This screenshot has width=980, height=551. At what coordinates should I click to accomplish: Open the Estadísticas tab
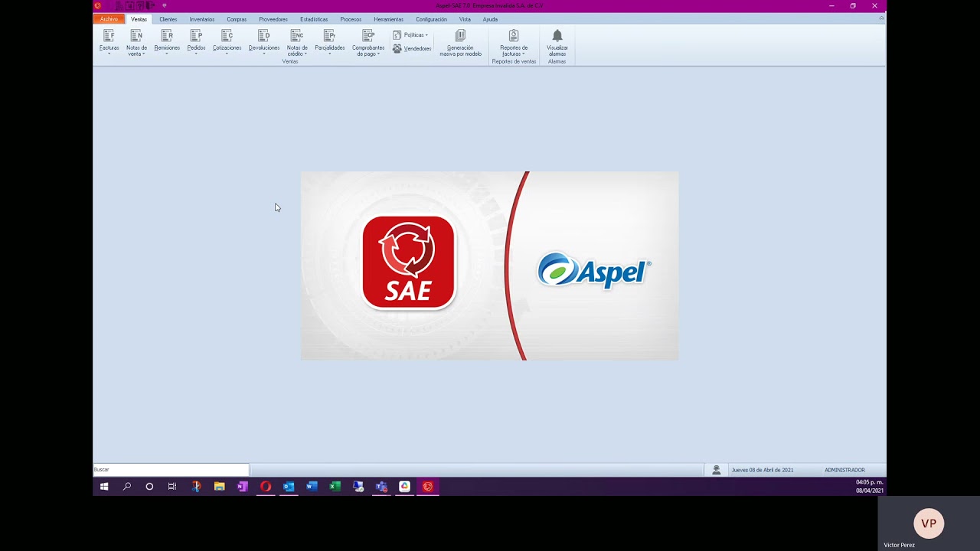point(314,19)
